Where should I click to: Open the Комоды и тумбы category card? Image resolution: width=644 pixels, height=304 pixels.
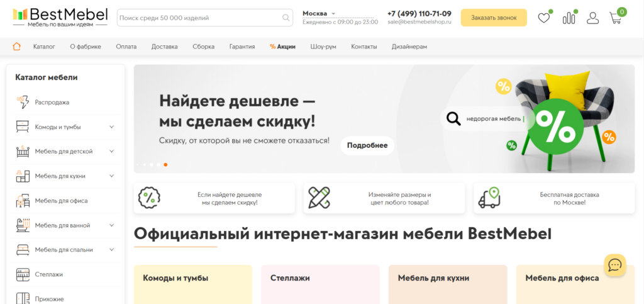pos(193,284)
